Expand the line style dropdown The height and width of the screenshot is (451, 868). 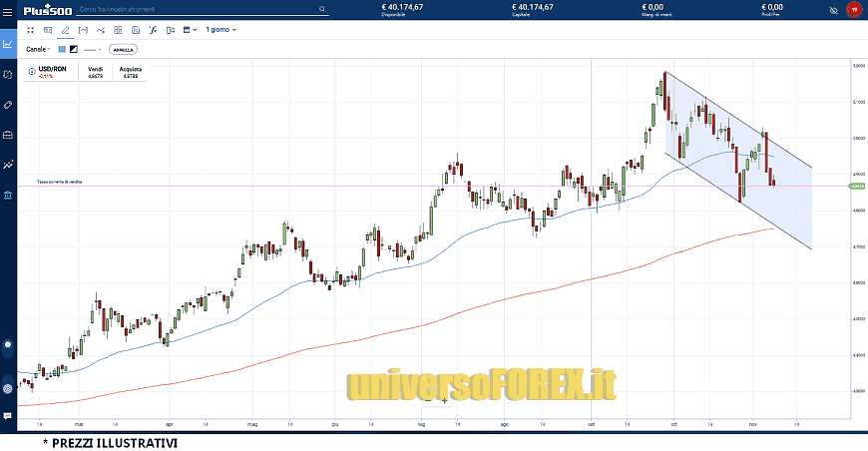pos(94,48)
